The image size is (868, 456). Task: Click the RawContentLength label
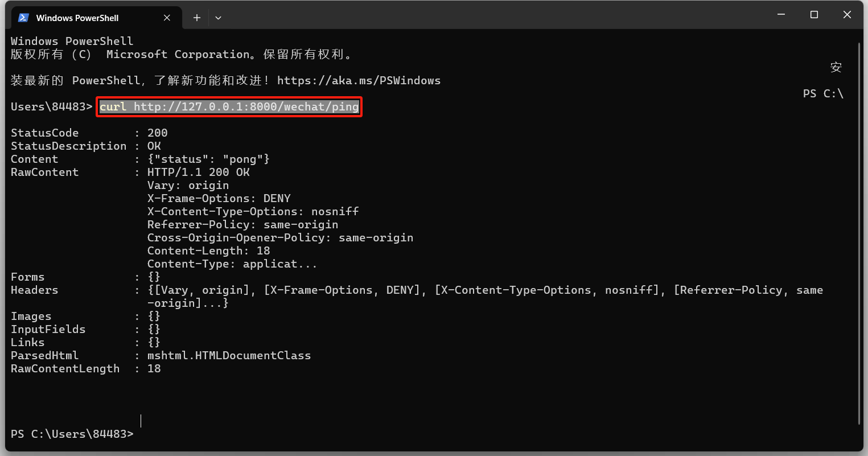65,369
